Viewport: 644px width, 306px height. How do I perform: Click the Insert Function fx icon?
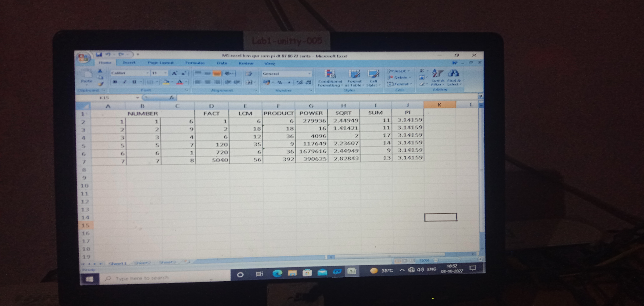(172, 98)
